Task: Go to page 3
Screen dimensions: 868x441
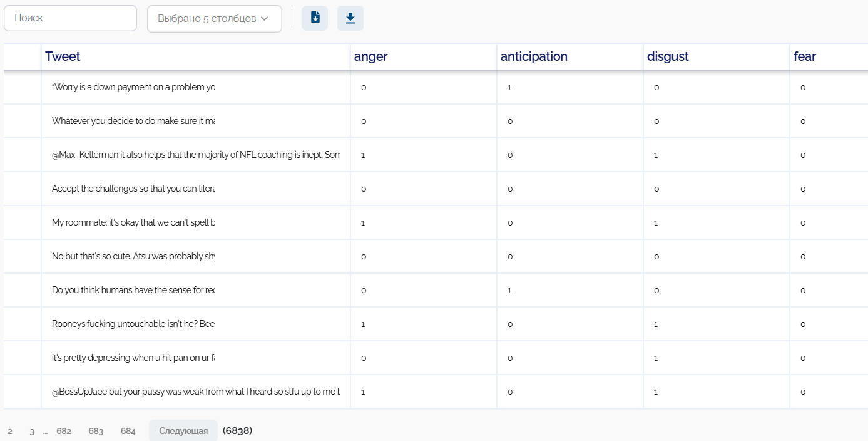Action: (x=32, y=431)
